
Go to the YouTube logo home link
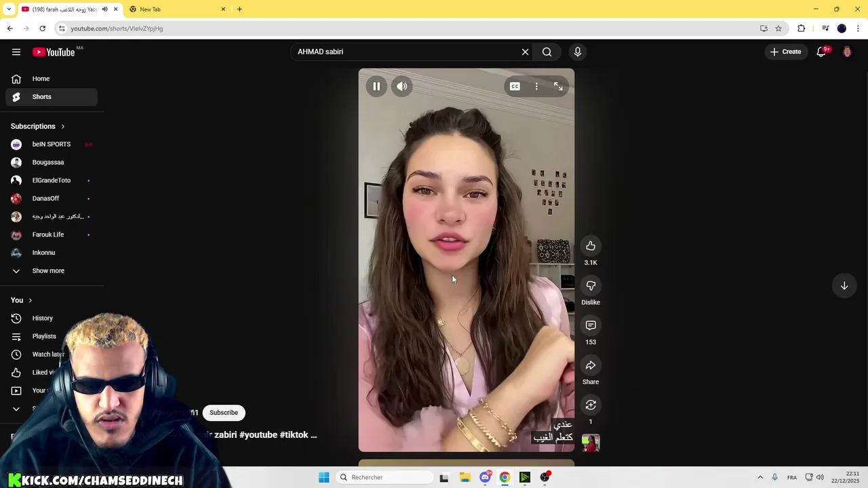[54, 52]
